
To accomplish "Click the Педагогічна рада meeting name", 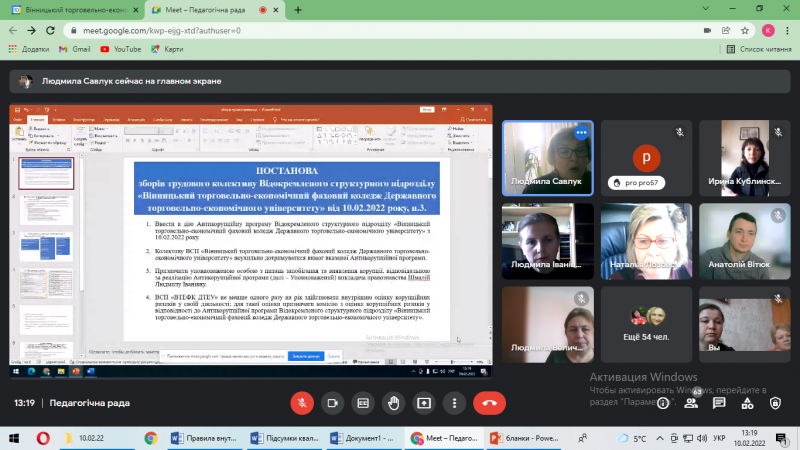I will pyautogui.click(x=90, y=403).
